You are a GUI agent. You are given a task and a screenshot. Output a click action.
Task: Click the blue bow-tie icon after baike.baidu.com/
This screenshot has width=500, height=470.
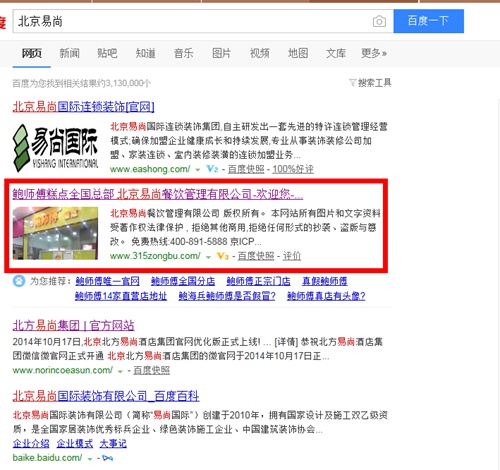[x=108, y=458]
